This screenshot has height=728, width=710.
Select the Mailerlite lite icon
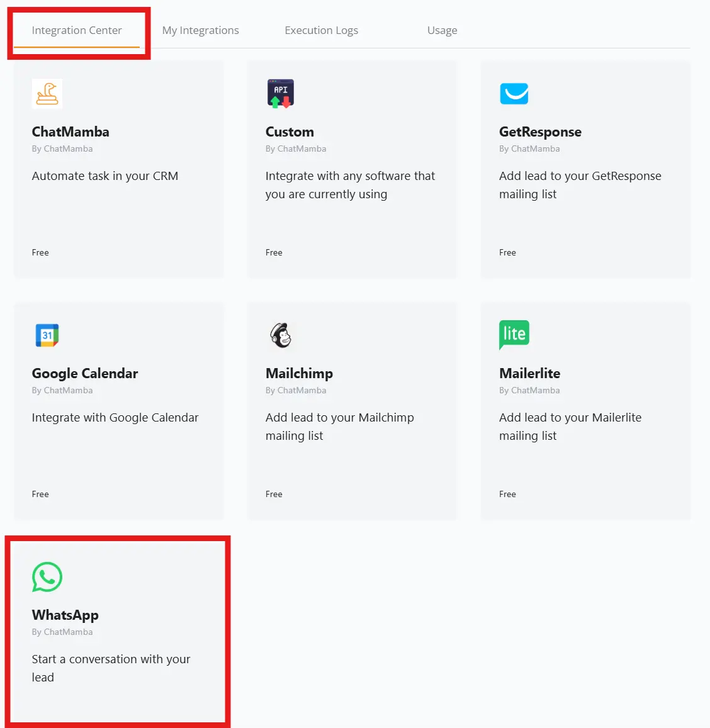[x=514, y=334]
